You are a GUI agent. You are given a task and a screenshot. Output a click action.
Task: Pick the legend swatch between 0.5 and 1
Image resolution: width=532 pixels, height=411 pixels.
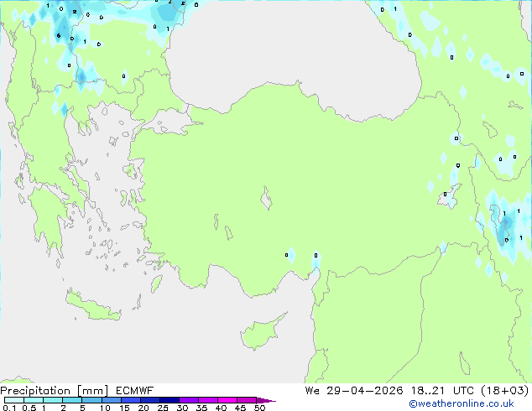point(34,400)
